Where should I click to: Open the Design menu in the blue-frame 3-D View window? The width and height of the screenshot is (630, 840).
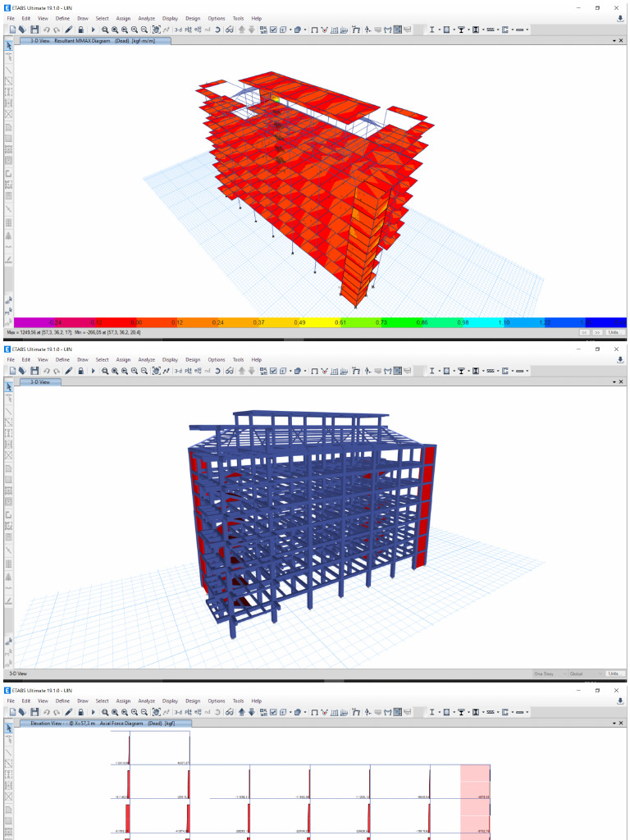(193, 359)
